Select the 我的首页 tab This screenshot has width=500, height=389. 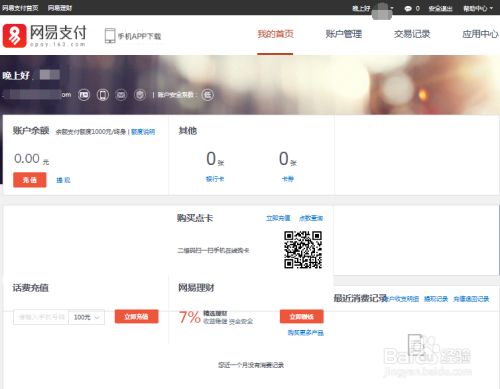coord(275,34)
